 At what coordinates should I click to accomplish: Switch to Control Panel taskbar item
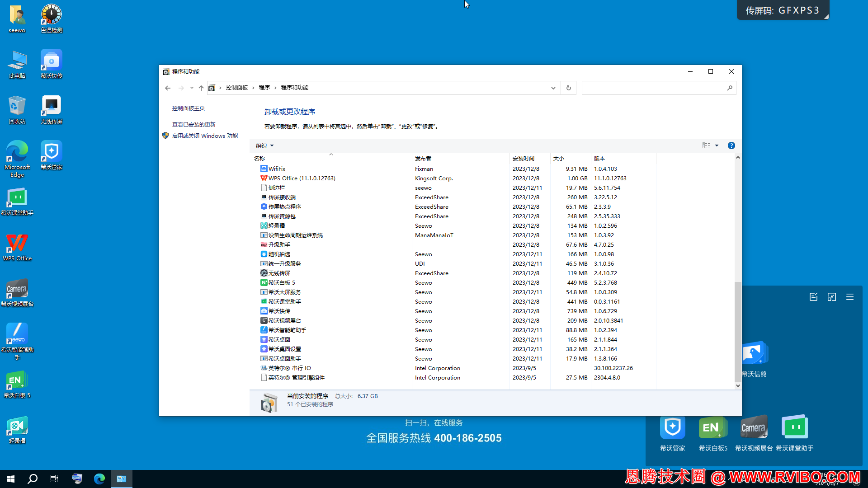(122, 479)
